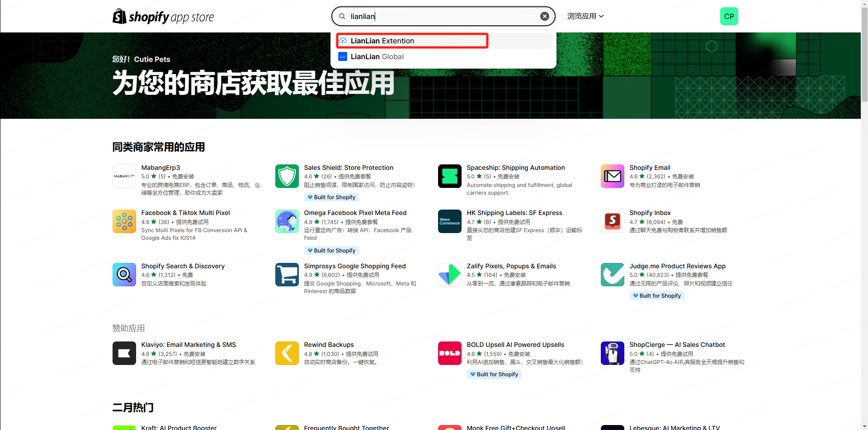Open Omega Facebook Pixel Meta Feed link
This screenshot has width=868, height=430.
[355, 213]
